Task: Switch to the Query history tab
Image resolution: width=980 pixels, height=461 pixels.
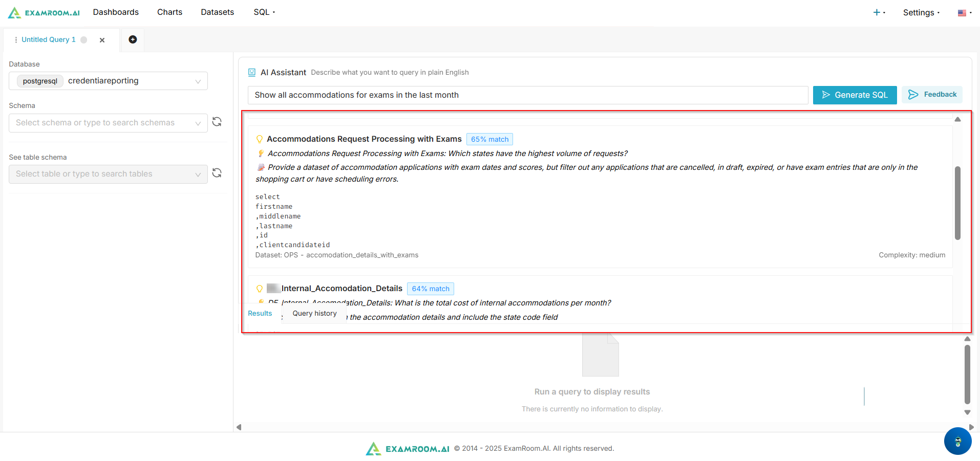Action: [314, 313]
